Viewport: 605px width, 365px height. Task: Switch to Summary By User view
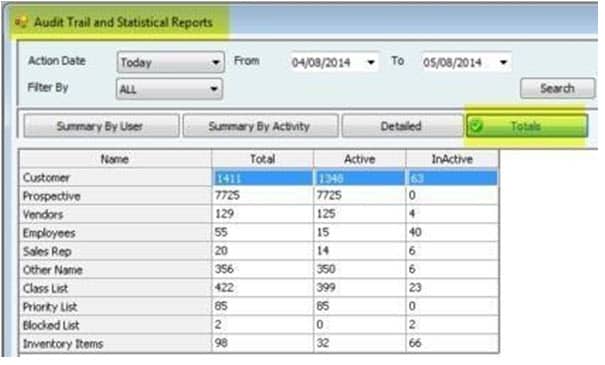point(101,126)
